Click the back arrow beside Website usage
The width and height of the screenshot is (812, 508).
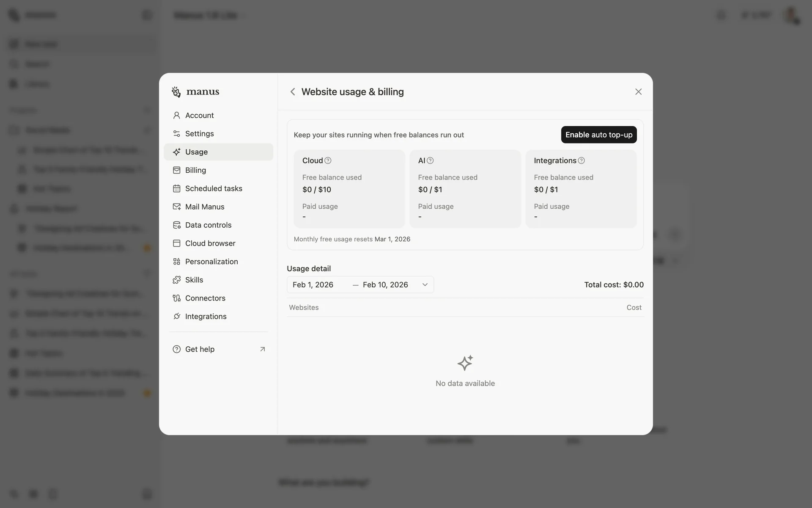click(x=293, y=92)
